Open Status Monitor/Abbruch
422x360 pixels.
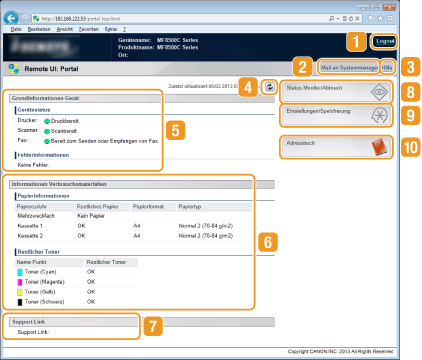coord(336,92)
